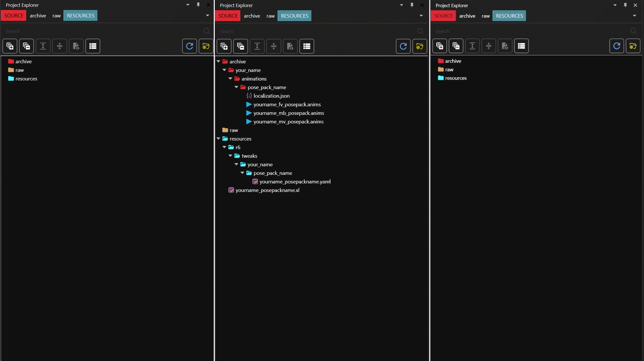Screen dimensions: 644x361
Task: Select the yourname_posepackname.xl file
Action: [267, 190]
